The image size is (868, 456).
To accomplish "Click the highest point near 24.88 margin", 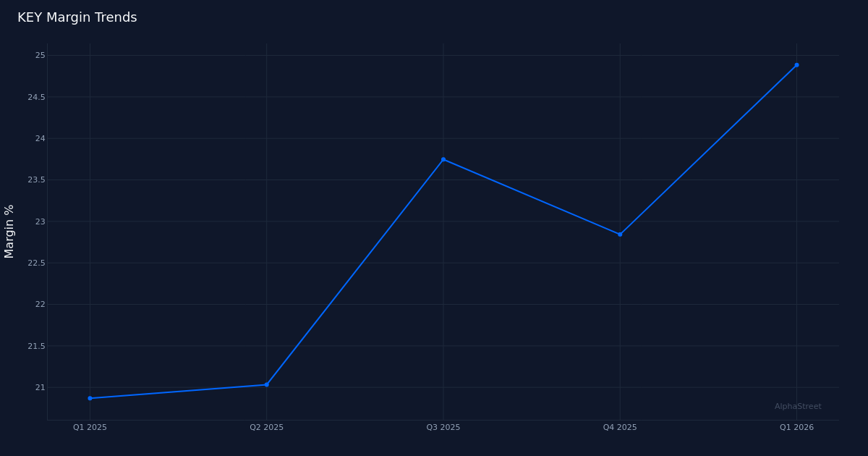I will pos(796,65).
